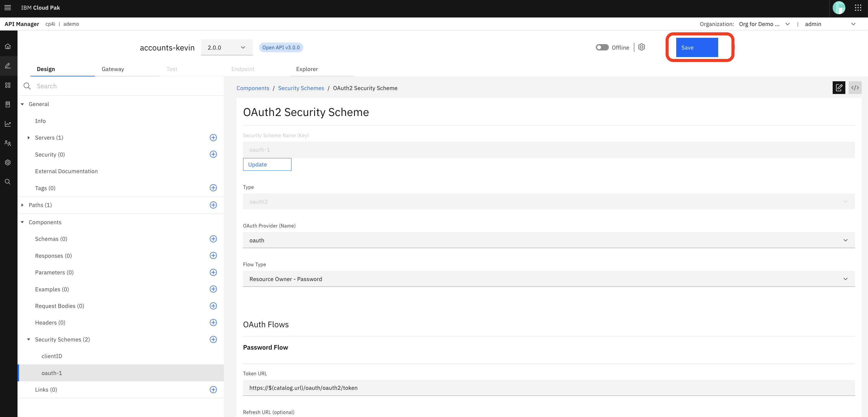Screen dimensions: 868x417
Task: Open the API version 2.0.0 dropdown
Action: tap(227, 47)
